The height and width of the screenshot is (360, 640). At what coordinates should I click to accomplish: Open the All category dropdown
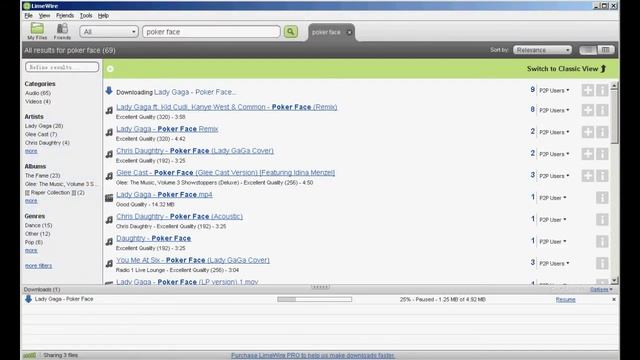pos(109,31)
